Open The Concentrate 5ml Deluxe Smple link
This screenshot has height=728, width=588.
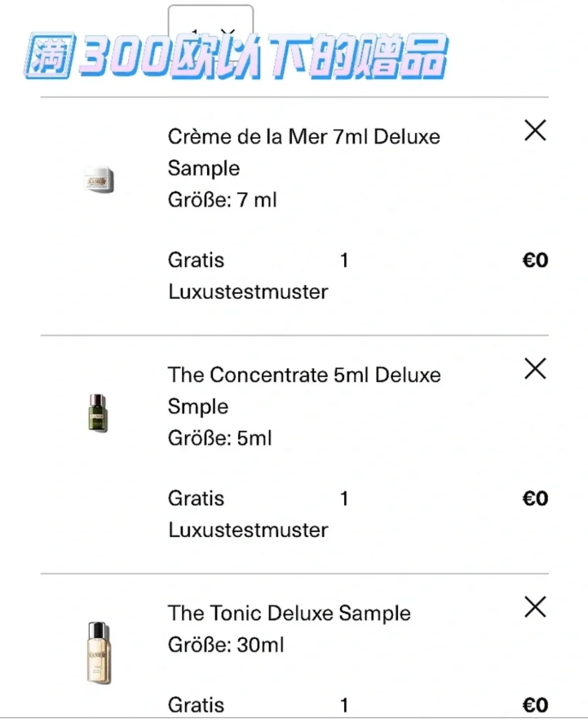pos(304,390)
